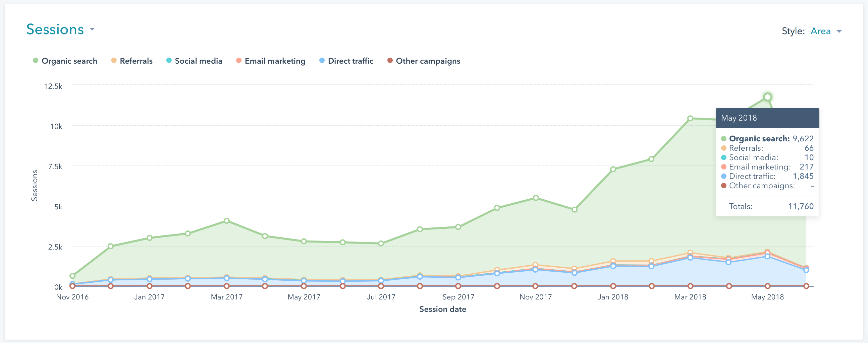Click the orange Referrals legend dot
868x343 pixels.
pyautogui.click(x=114, y=60)
